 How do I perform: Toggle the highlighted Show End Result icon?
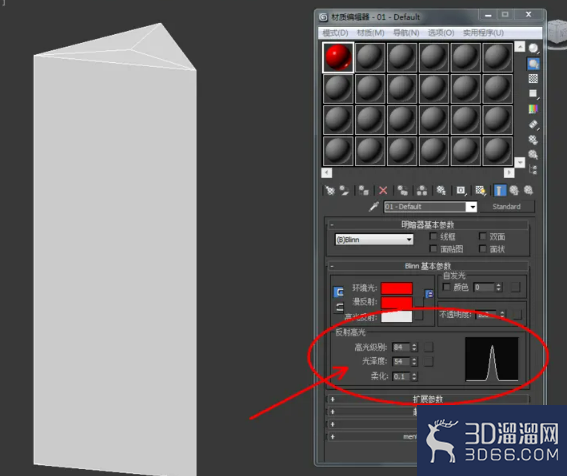(x=500, y=190)
